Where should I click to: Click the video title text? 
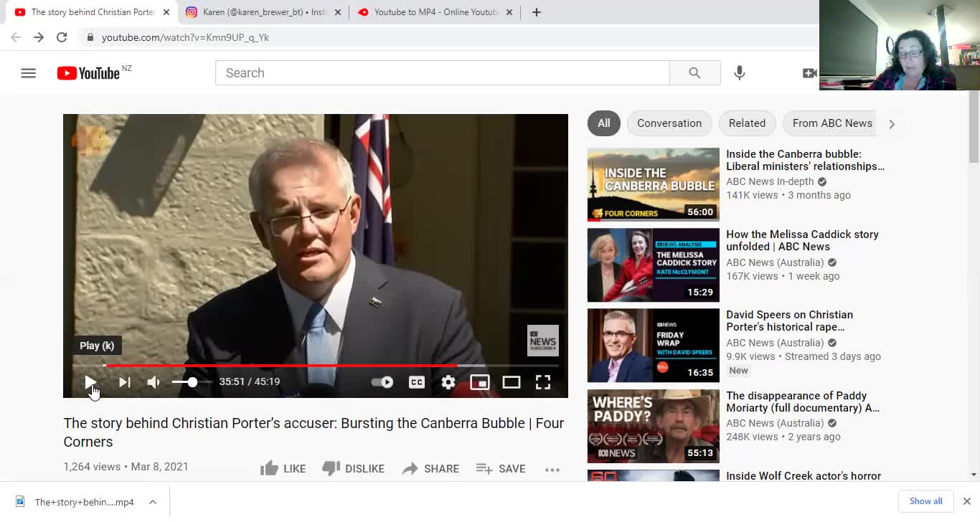(314, 432)
